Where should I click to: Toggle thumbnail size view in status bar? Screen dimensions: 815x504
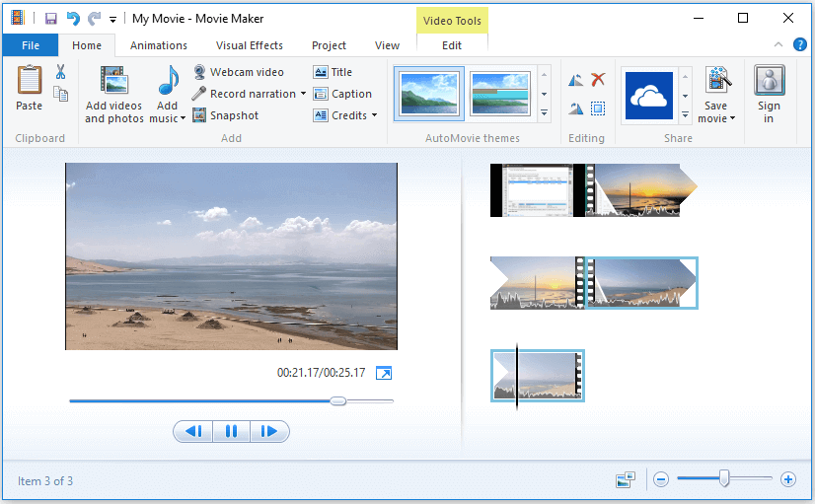click(x=625, y=479)
